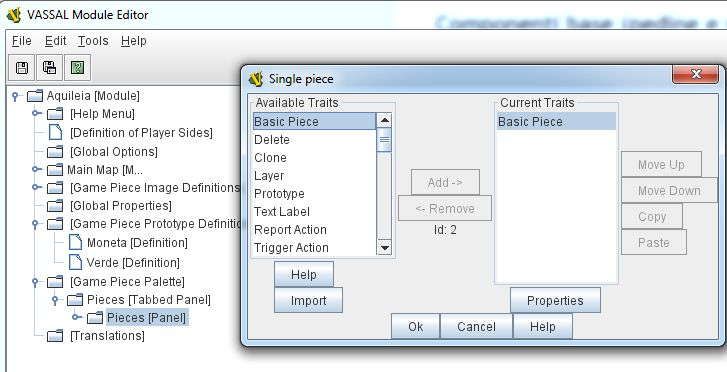This screenshot has height=372, width=727.
Task: Open the File menu
Action: 21,41
